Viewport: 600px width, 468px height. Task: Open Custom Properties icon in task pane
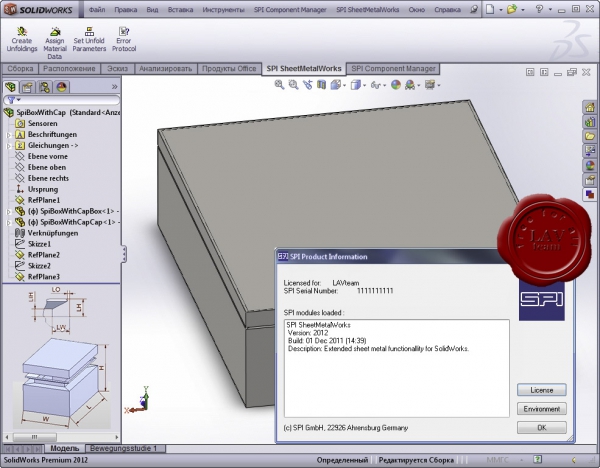590,180
